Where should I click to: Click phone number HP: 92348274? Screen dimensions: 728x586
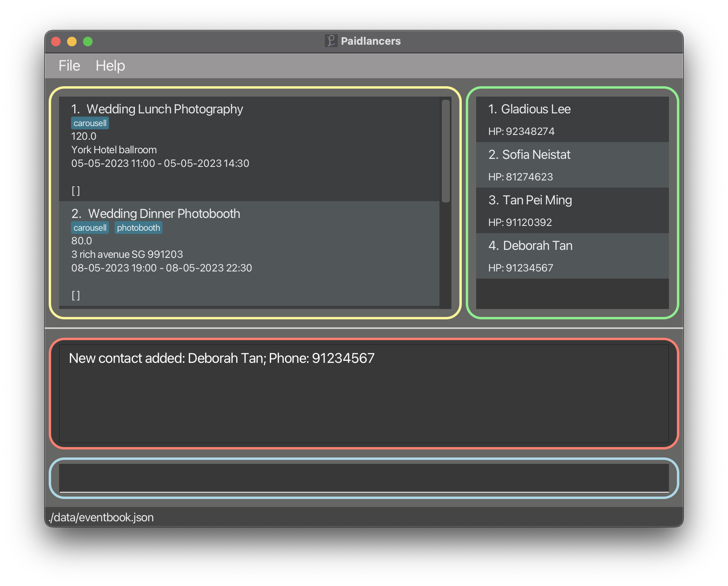pyautogui.click(x=522, y=131)
